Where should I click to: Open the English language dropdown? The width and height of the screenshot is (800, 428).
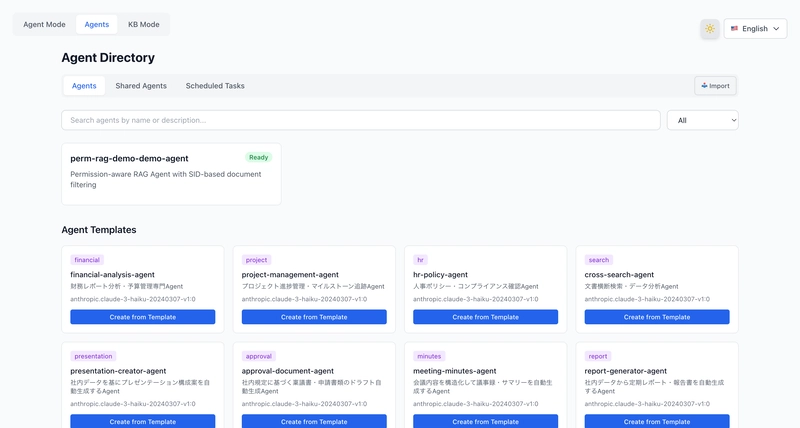click(x=755, y=29)
